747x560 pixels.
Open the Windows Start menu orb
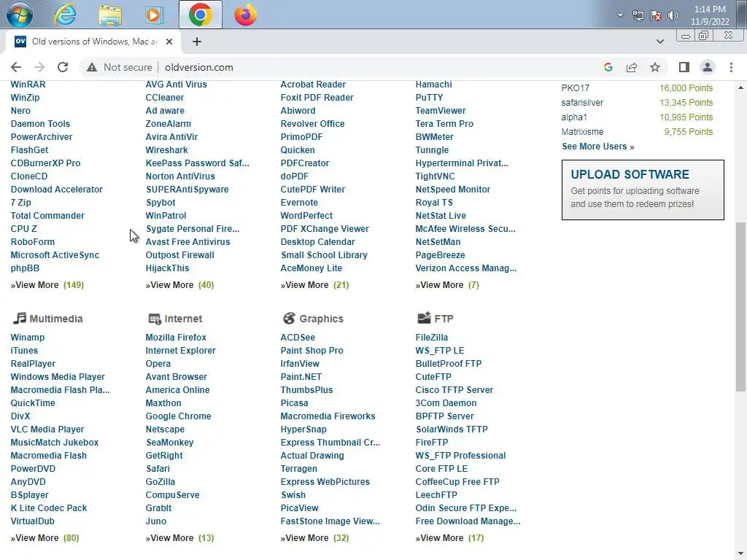click(20, 15)
